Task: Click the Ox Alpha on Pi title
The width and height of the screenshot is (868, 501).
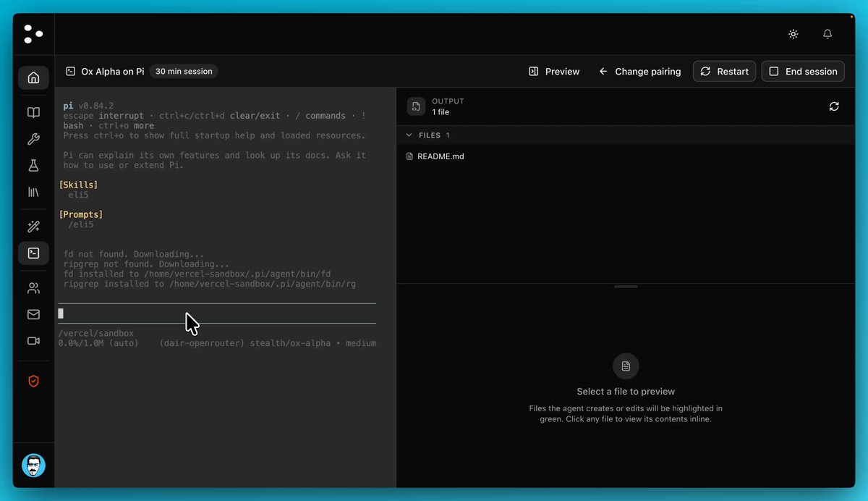Action: [x=113, y=72]
